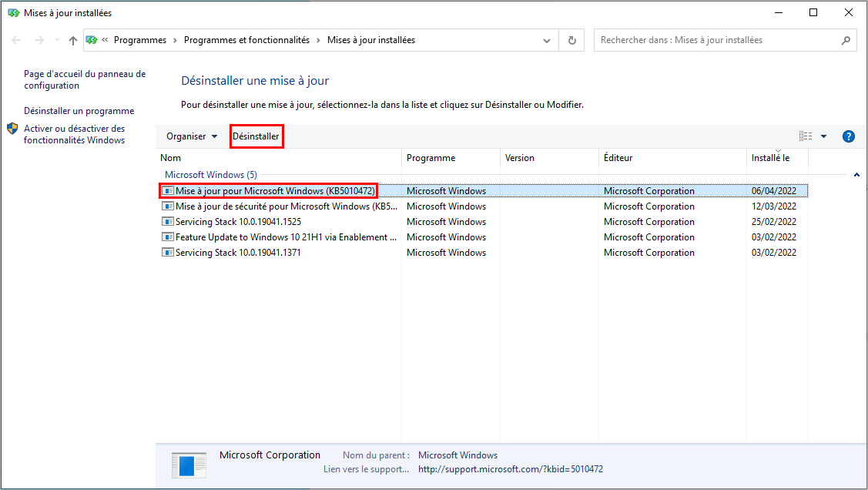868x490 pixels.
Task: Click the Forward navigation arrow
Action: tap(39, 40)
